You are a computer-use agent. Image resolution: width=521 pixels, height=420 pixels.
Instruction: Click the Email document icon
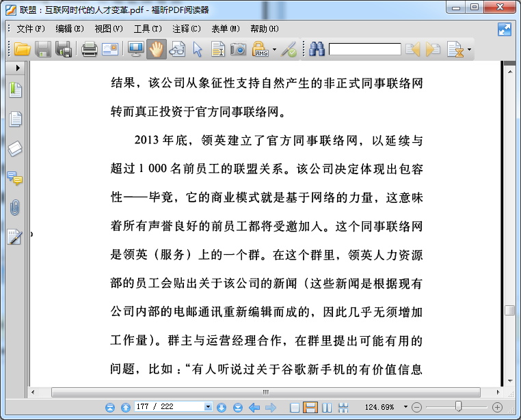coord(110,49)
